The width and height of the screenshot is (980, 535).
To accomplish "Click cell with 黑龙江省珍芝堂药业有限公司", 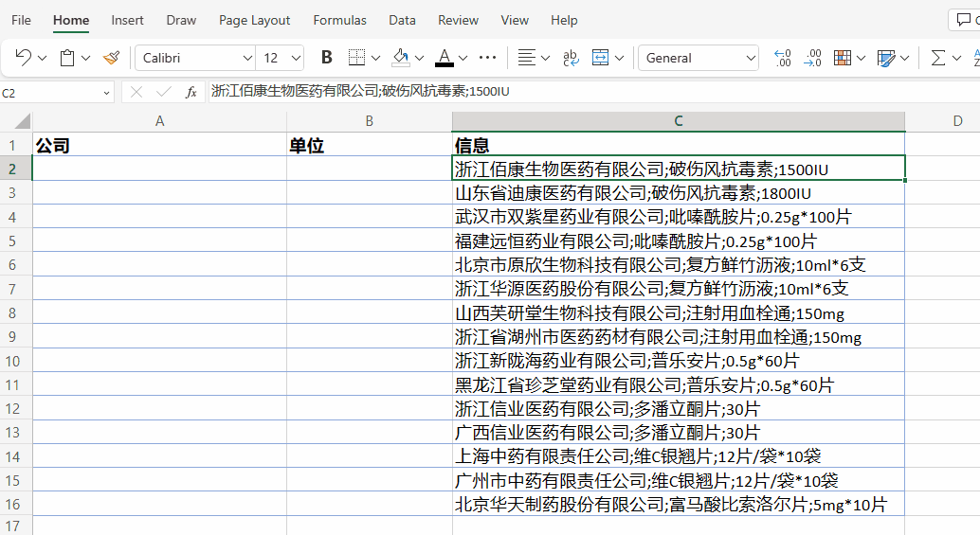I will point(678,385).
